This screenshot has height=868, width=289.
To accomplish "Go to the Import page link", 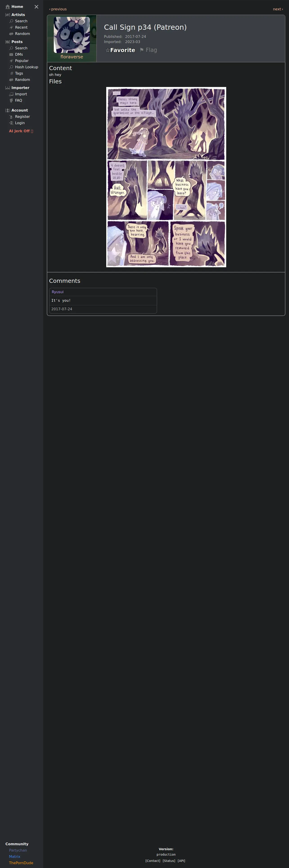I will 21,94.
